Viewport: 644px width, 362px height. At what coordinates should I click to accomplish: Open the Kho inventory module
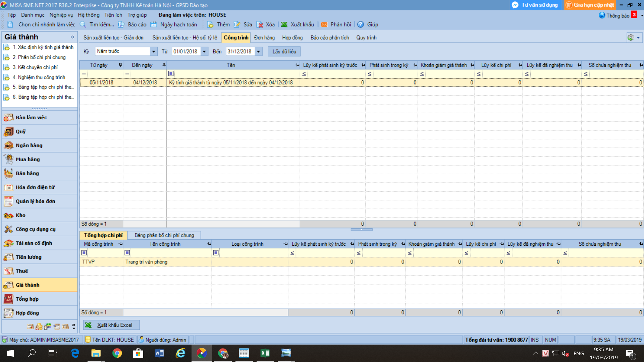[x=20, y=215]
